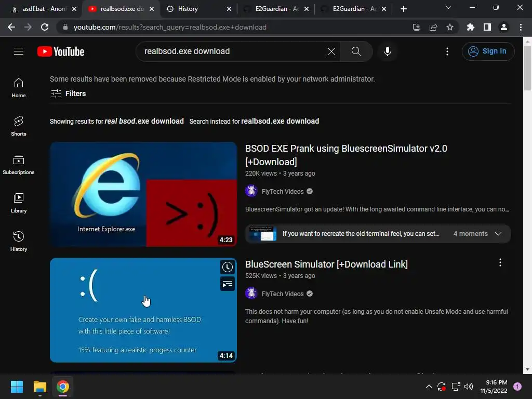Open Chrome three-dot menu
The image size is (532, 399).
(x=521, y=27)
